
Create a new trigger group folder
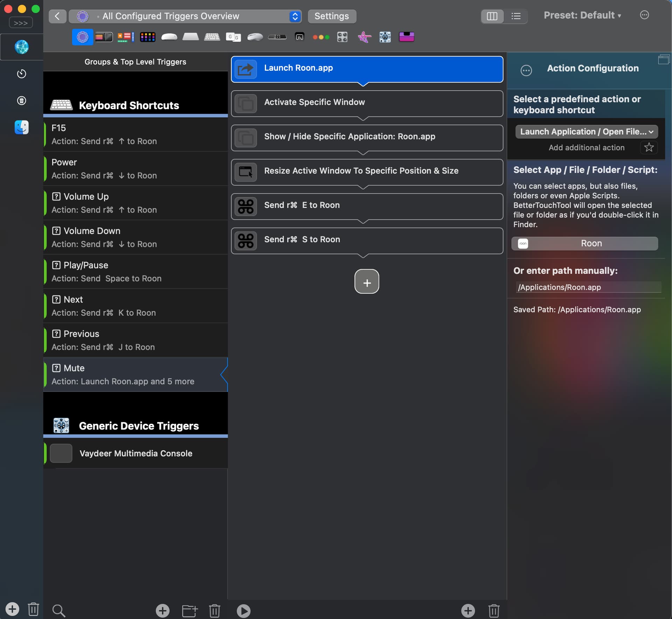click(x=190, y=611)
